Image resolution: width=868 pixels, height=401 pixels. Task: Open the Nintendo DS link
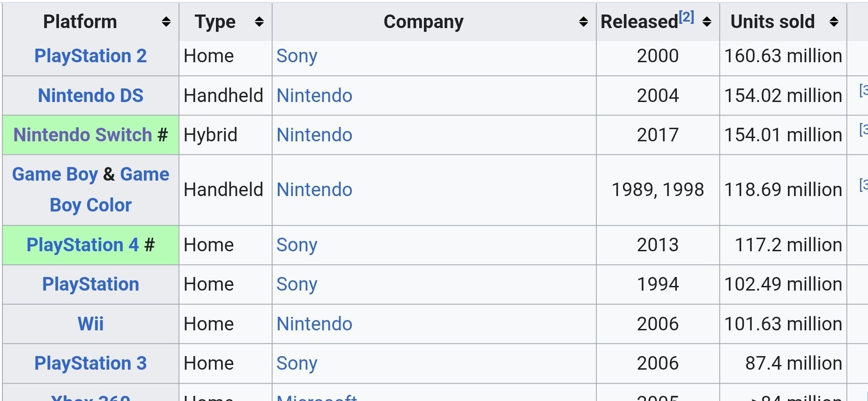click(x=90, y=95)
